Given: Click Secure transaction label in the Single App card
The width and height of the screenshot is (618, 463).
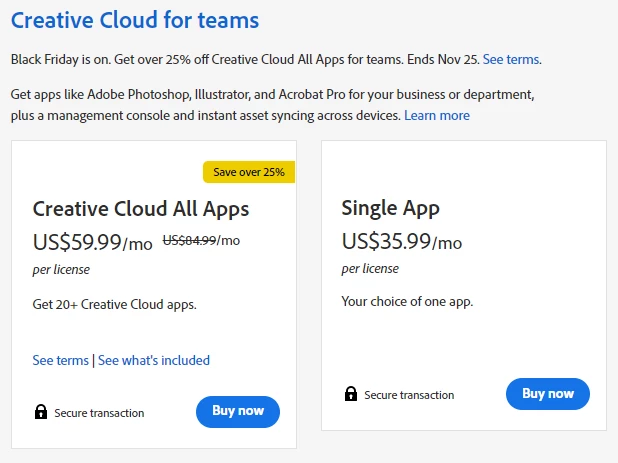Looking at the screenshot, I should coord(409,395).
